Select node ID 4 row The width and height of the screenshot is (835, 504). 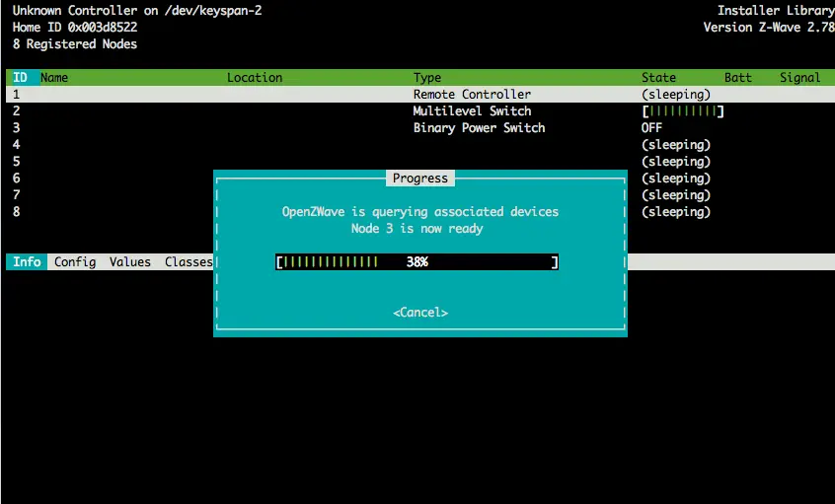click(x=420, y=145)
